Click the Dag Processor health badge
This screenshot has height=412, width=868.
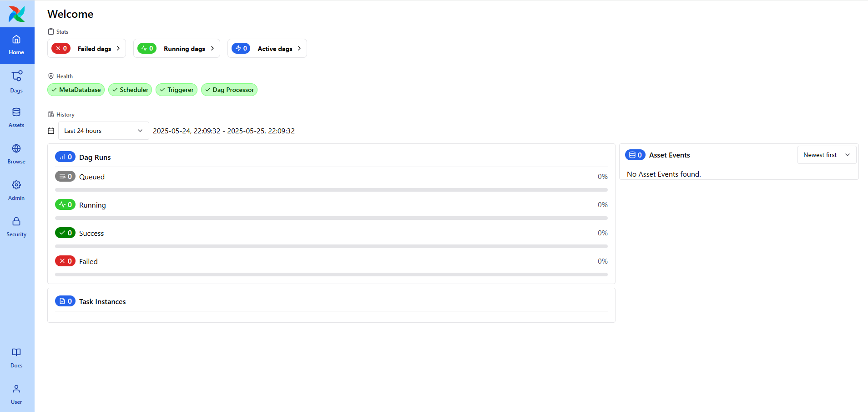pos(229,90)
